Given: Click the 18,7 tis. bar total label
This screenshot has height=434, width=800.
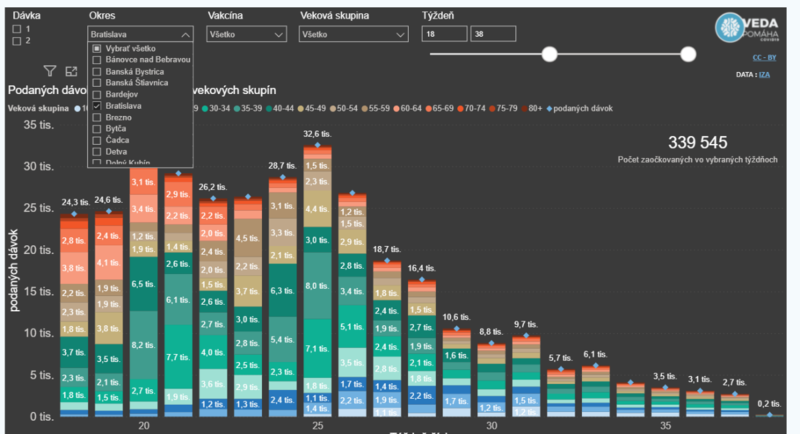Looking at the screenshot, I should (x=387, y=249).
